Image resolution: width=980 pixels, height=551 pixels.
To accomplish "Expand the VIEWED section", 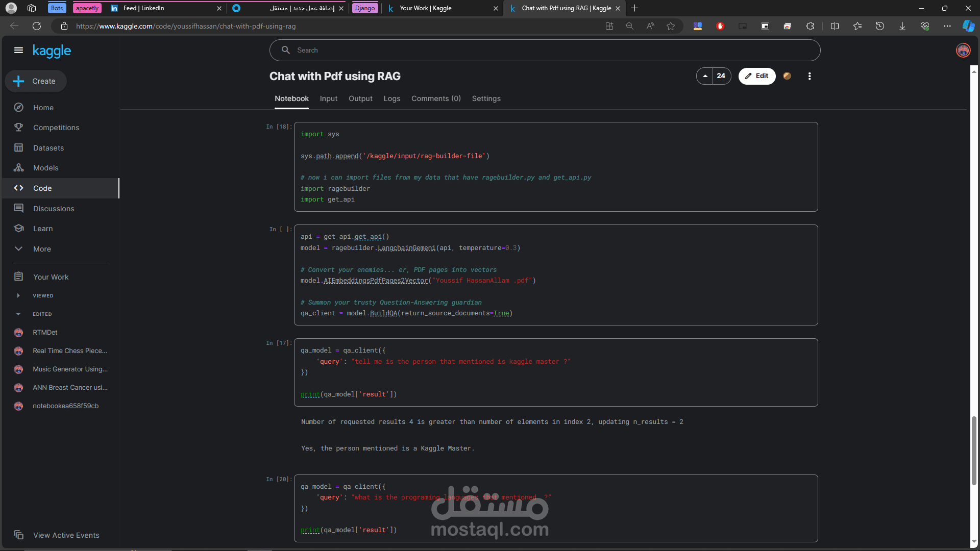I will pos(18,295).
